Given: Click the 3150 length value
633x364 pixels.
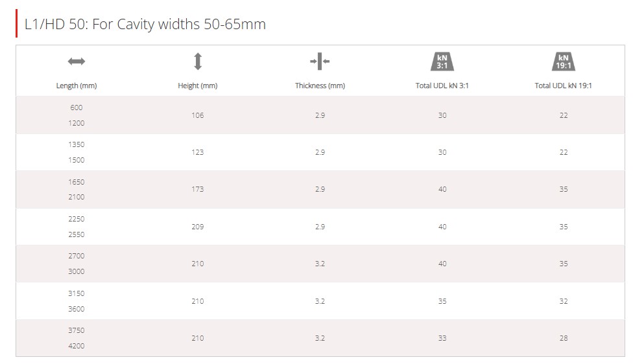Looking at the screenshot, I should (x=77, y=293).
